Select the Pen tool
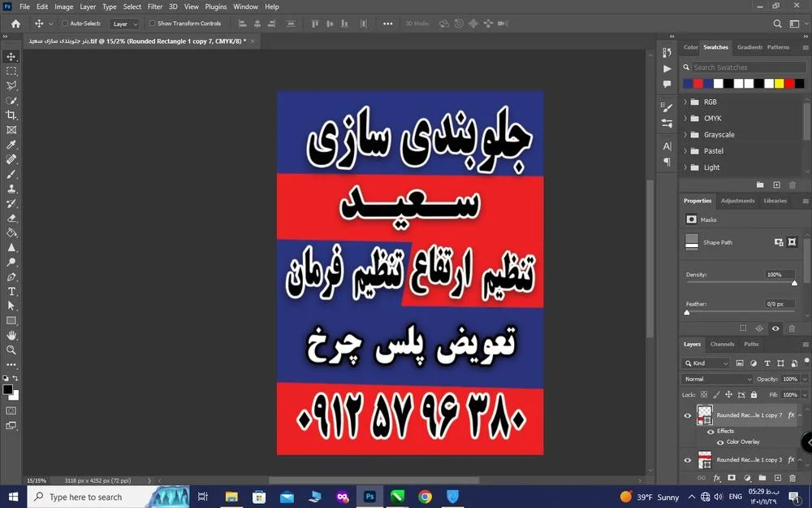 pos(11,277)
